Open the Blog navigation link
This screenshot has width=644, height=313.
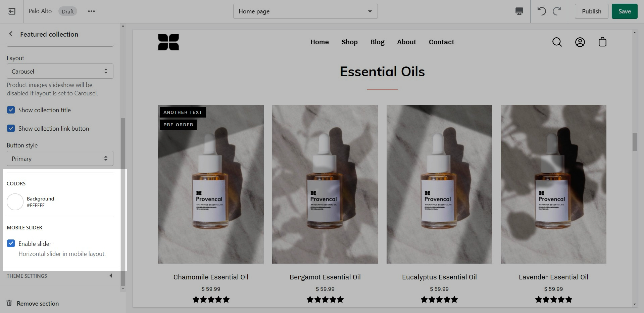coord(377,42)
